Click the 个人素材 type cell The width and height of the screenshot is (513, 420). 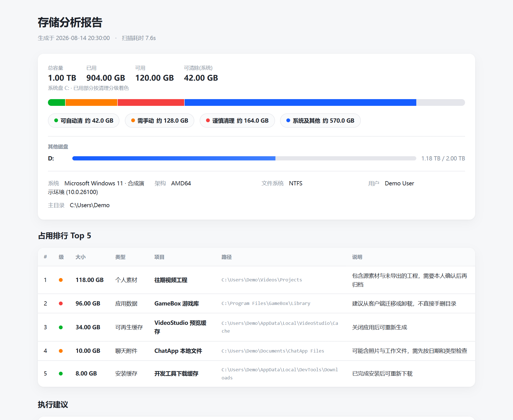(x=126, y=280)
